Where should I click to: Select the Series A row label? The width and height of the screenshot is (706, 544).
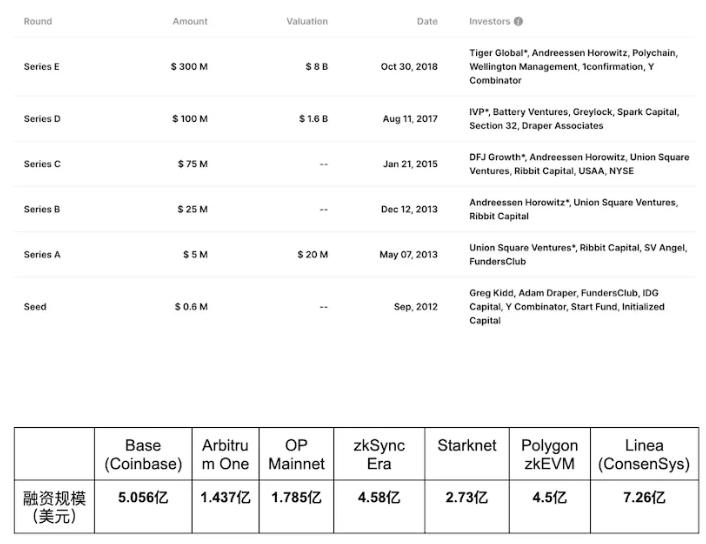tap(42, 254)
